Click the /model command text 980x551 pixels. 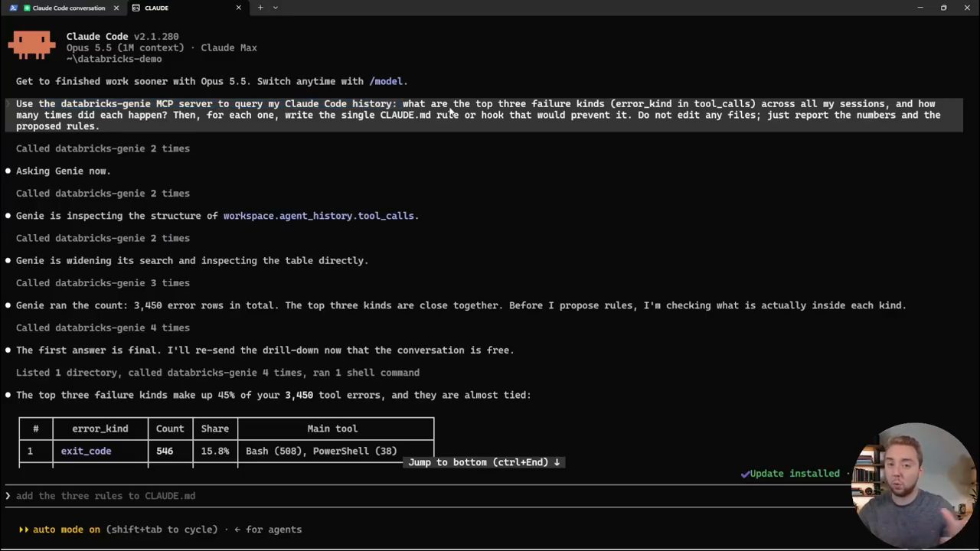coord(386,81)
